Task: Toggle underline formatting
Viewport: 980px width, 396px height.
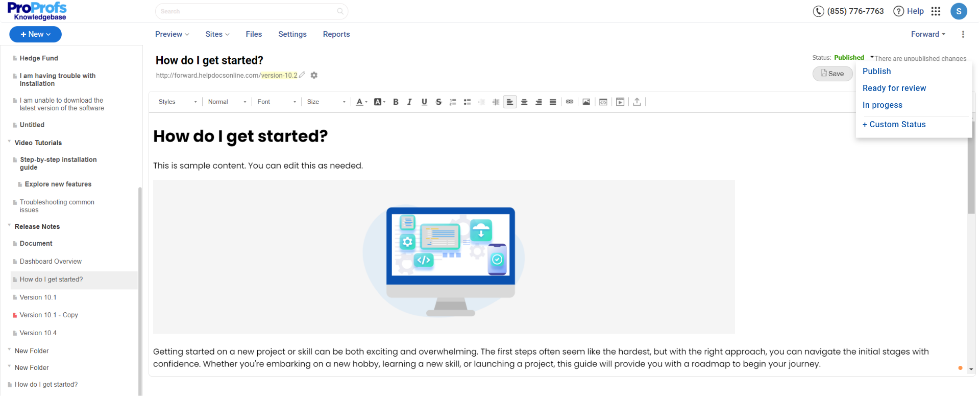Action: pos(424,102)
